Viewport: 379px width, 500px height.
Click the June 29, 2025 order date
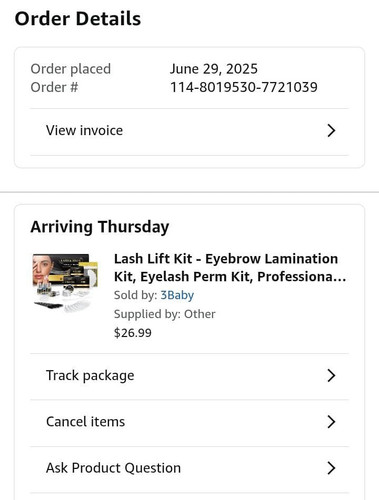click(x=214, y=69)
